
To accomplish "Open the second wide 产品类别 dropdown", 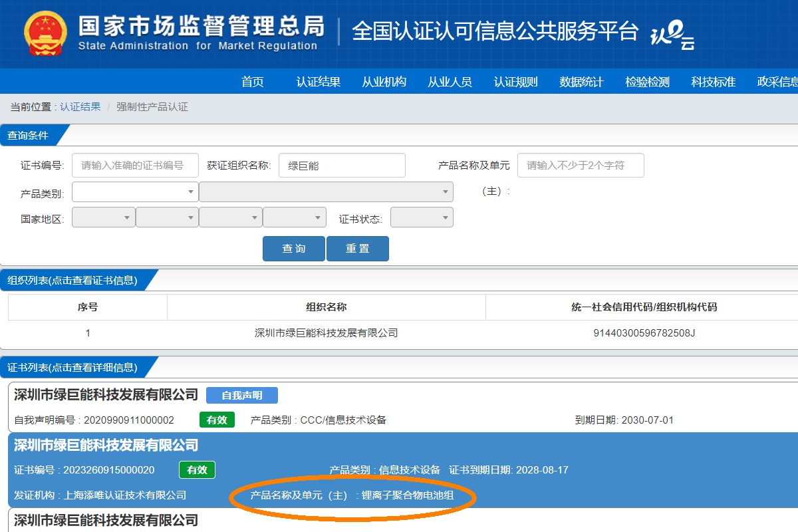I will [326, 192].
